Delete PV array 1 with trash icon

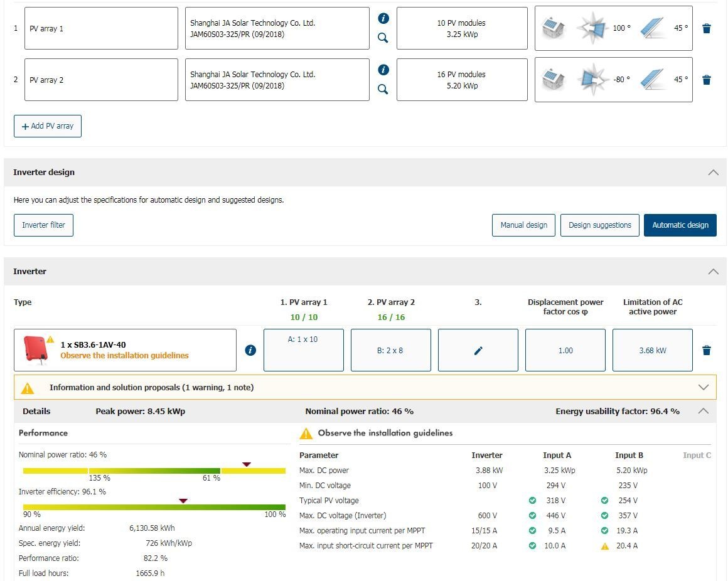[x=707, y=28]
